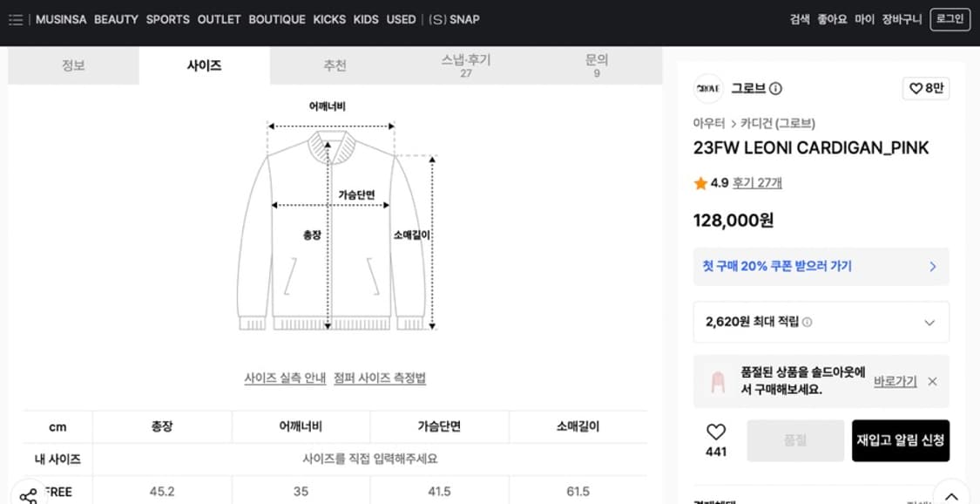Open OUTLET in top navigation

pos(219,19)
